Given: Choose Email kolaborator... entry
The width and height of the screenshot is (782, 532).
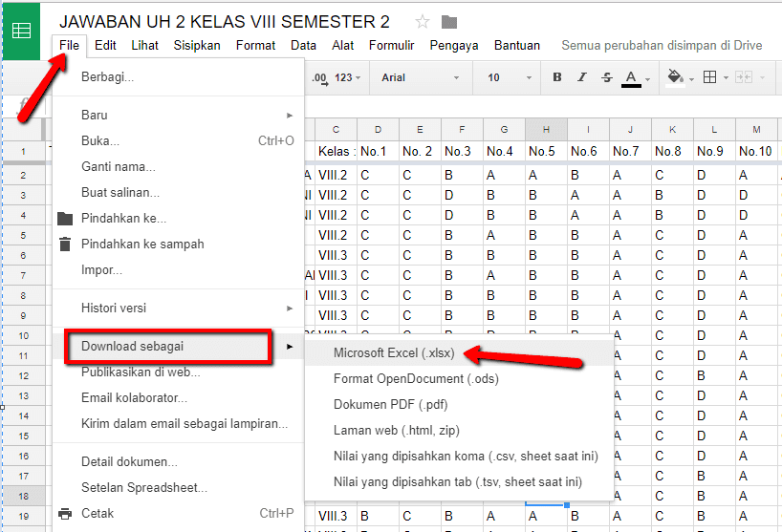Looking at the screenshot, I should 178,398.
